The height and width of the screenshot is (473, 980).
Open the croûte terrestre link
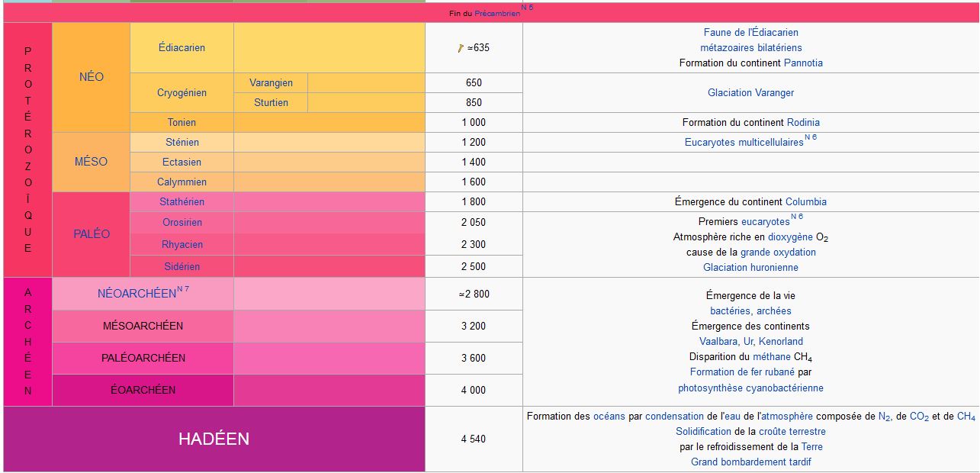tap(792, 431)
